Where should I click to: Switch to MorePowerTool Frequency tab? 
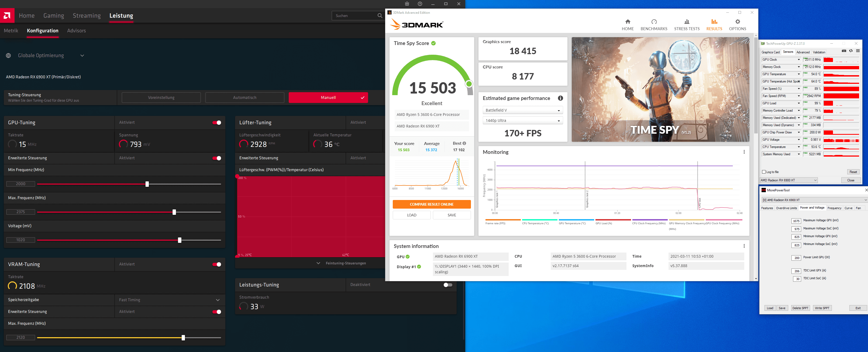tap(834, 208)
